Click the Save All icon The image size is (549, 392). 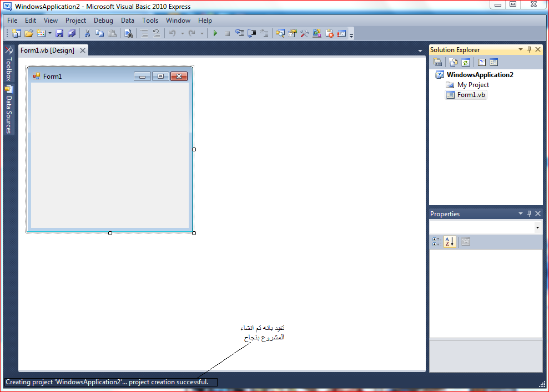tap(72, 33)
